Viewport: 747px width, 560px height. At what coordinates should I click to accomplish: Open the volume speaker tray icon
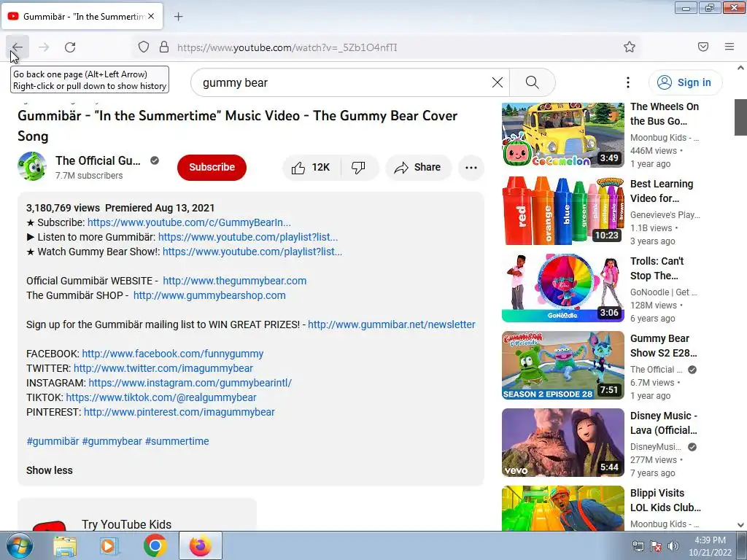point(673,546)
